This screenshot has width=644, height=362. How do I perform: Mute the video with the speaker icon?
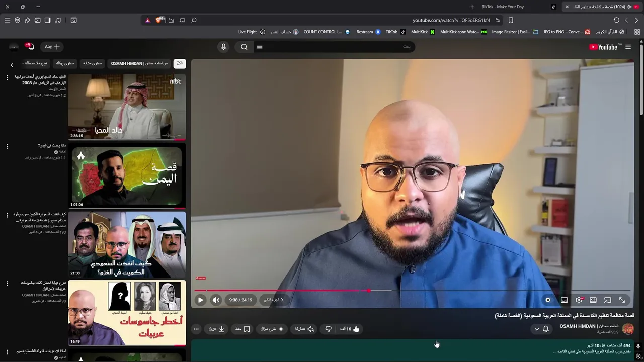click(216, 300)
